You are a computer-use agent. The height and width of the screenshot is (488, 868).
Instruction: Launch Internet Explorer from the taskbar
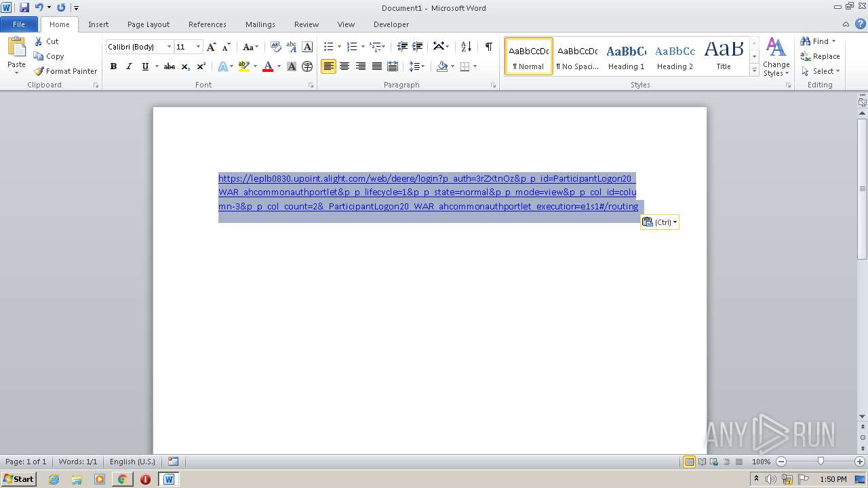[x=54, y=479]
